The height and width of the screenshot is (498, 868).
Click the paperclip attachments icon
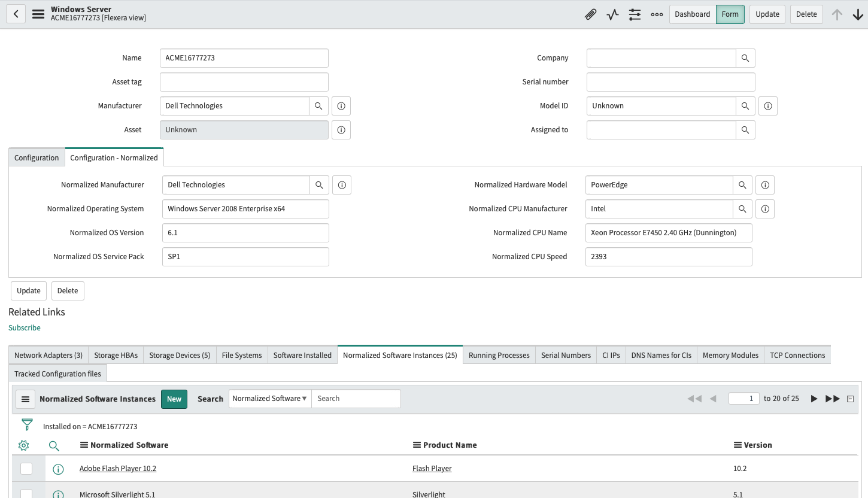point(590,14)
